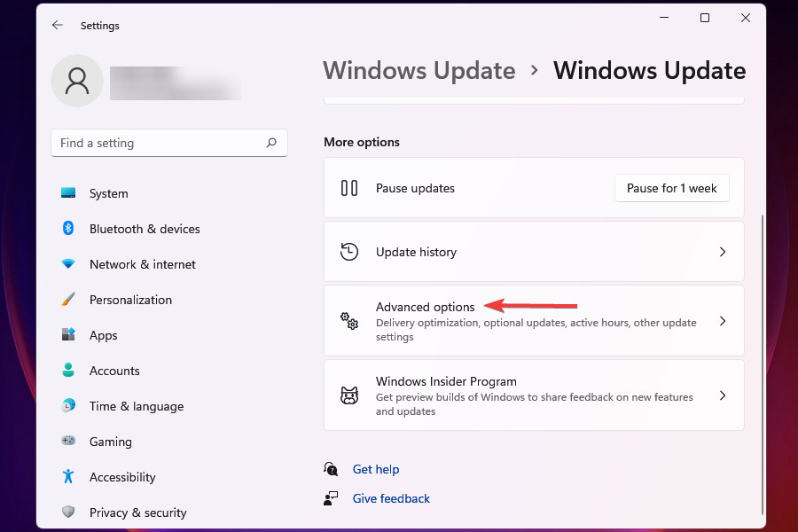Open Windows Insider Program chevron
798x532 pixels.
[723, 395]
